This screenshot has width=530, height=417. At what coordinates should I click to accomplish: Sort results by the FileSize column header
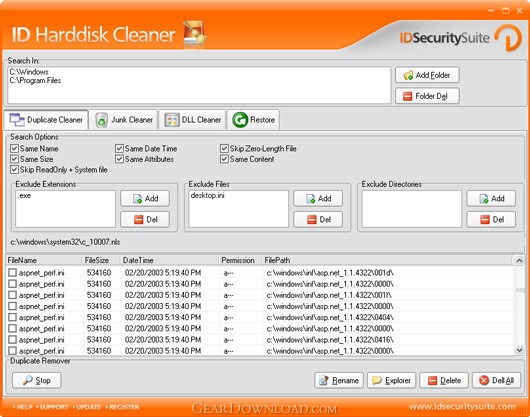point(97,260)
